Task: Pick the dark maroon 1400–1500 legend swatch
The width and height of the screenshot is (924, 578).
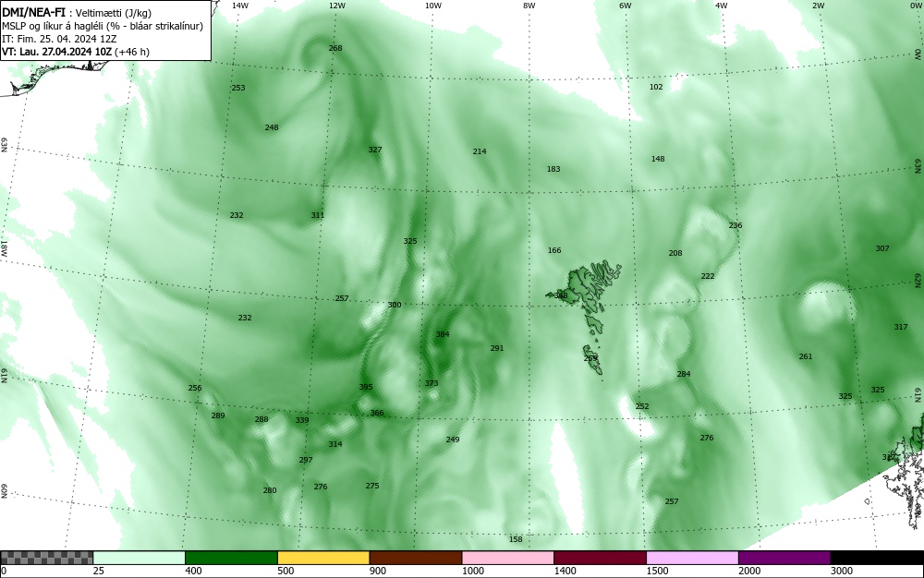Action: tap(600, 558)
